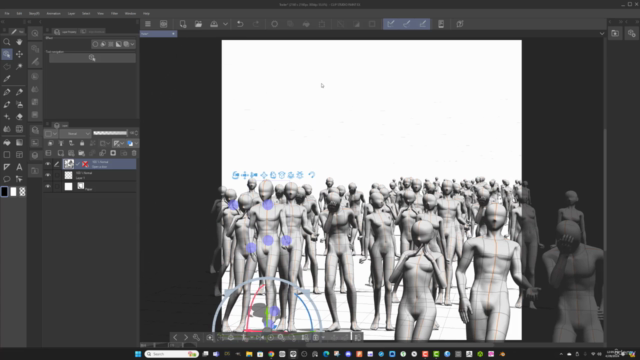
Task: Open the Window menu
Action: (130, 13)
